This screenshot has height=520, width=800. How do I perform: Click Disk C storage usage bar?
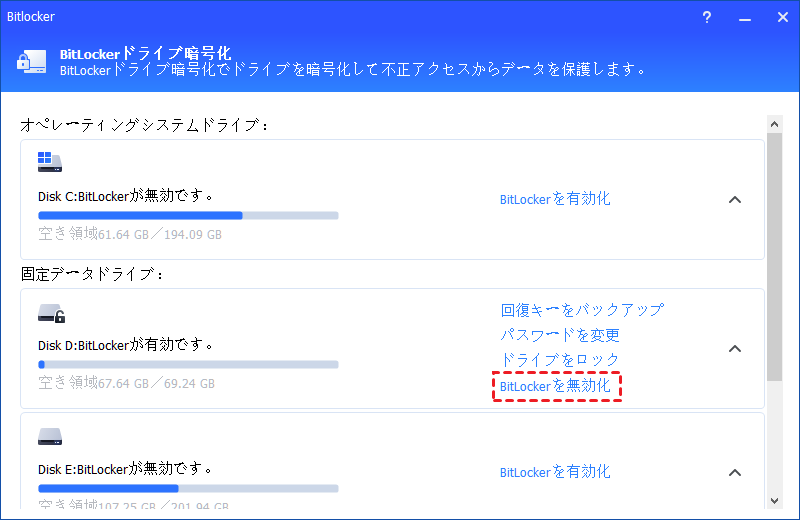188,215
